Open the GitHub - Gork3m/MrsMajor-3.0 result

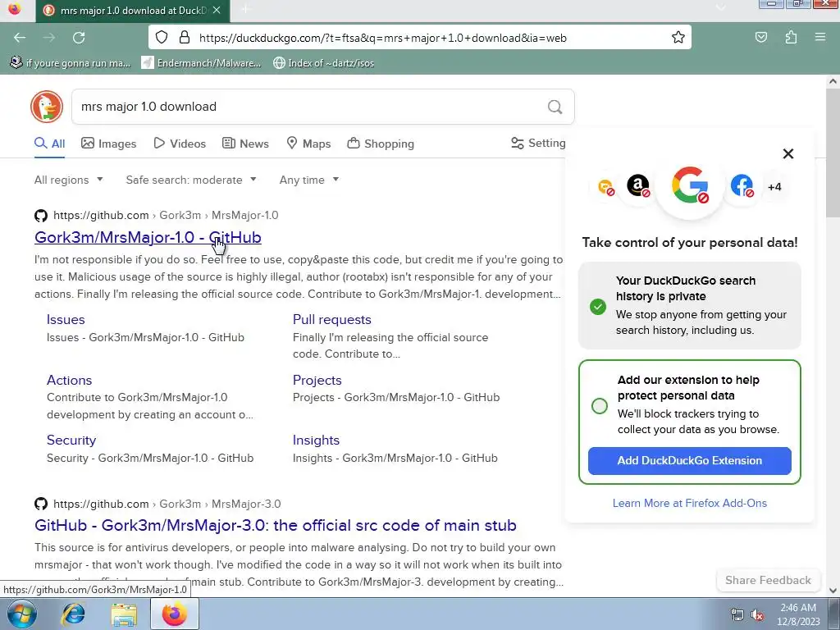276,525
